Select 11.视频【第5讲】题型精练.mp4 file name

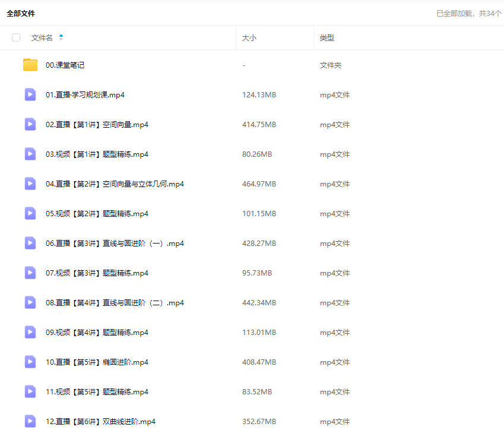97,392
